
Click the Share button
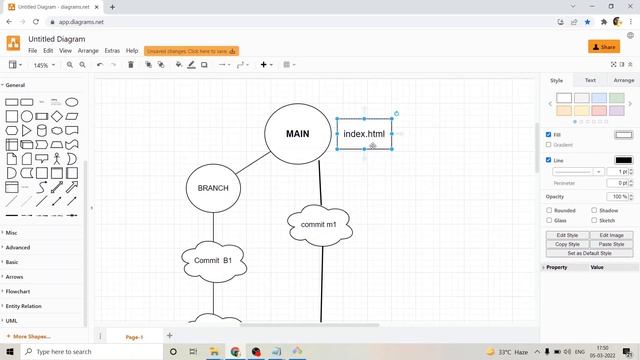[604, 47]
